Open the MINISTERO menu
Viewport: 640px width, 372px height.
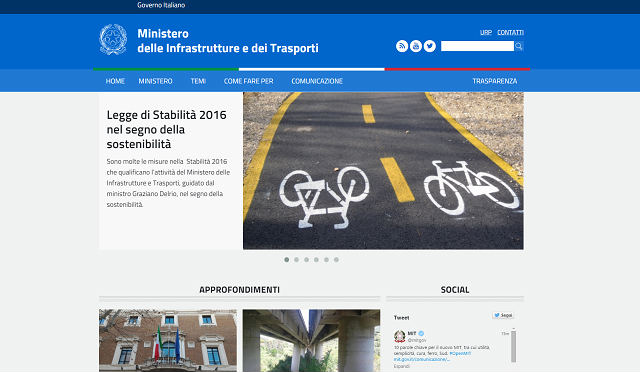pyautogui.click(x=156, y=81)
